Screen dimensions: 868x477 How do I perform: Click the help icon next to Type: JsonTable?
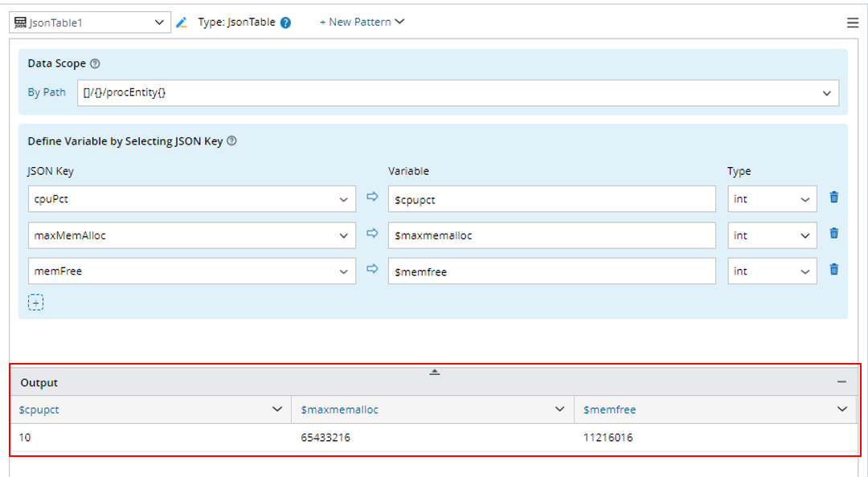[x=285, y=22]
